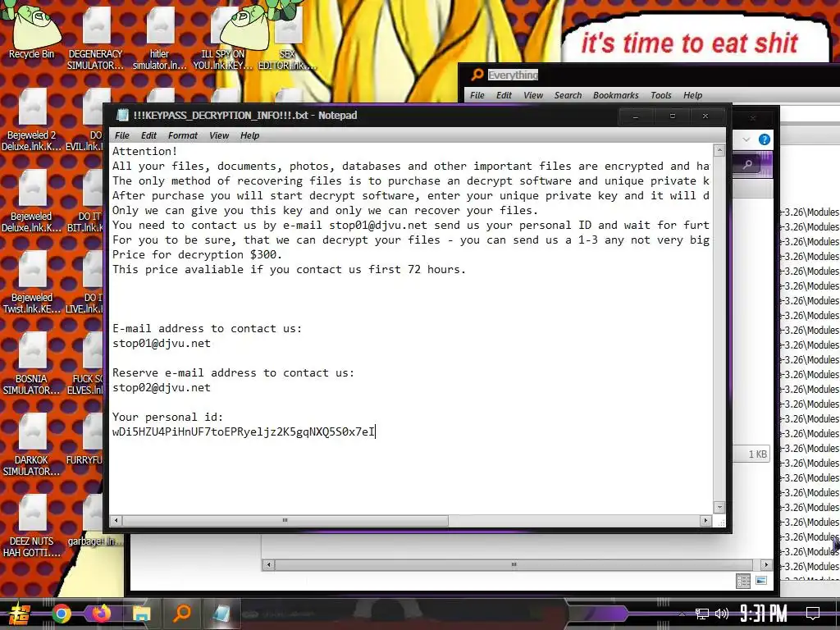Open Bejeweled Deluxe desktop shortcut

[x=32, y=202]
